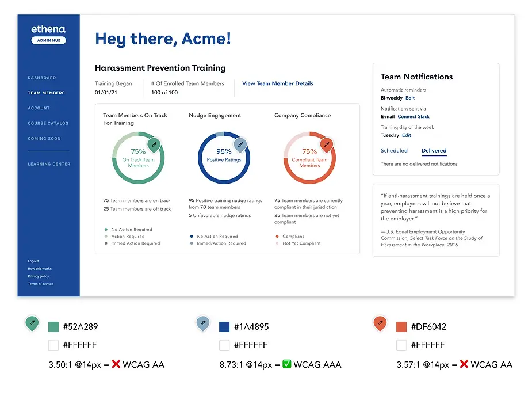
Task: Click the ethena logo in the sidebar
Action: pos(48,29)
